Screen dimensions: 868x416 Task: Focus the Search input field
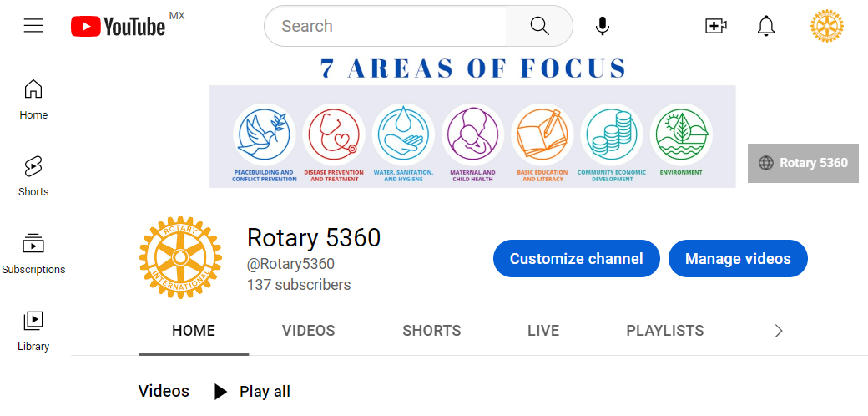[386, 26]
